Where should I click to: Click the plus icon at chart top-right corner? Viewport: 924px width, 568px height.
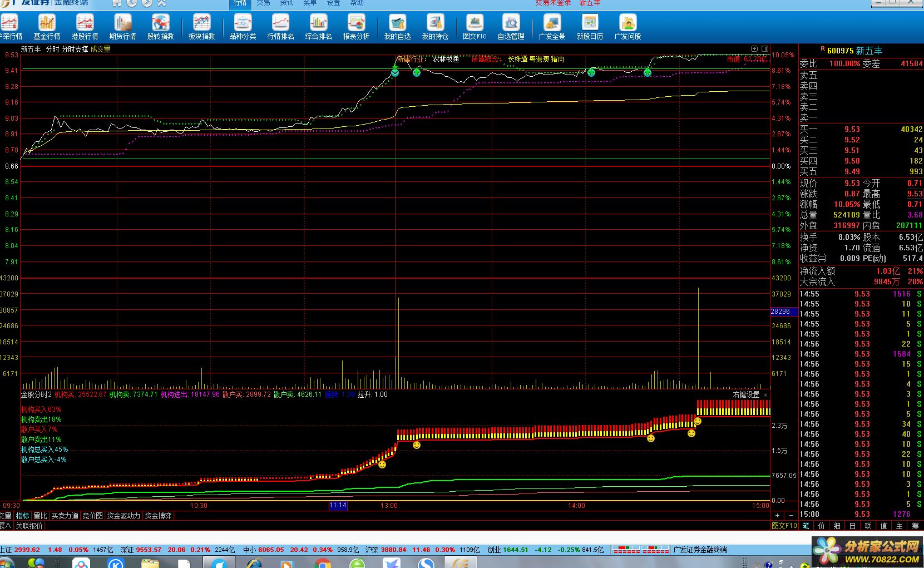click(754, 49)
